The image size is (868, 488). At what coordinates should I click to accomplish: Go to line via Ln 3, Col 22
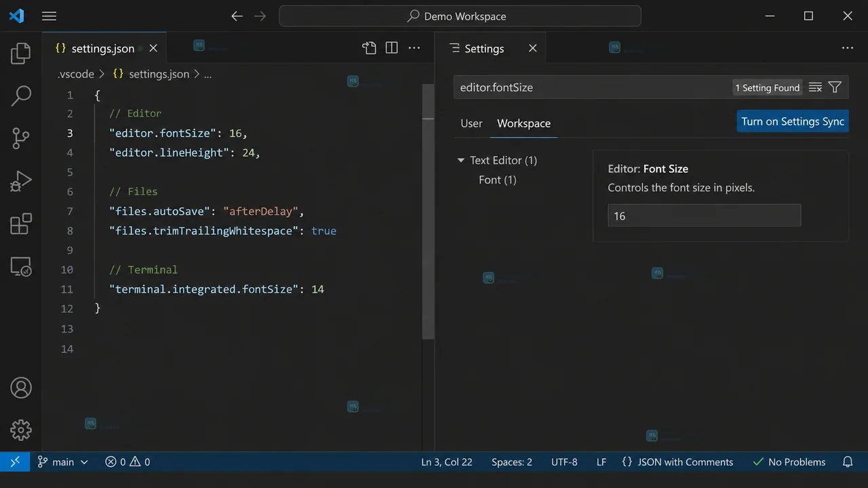(447, 462)
